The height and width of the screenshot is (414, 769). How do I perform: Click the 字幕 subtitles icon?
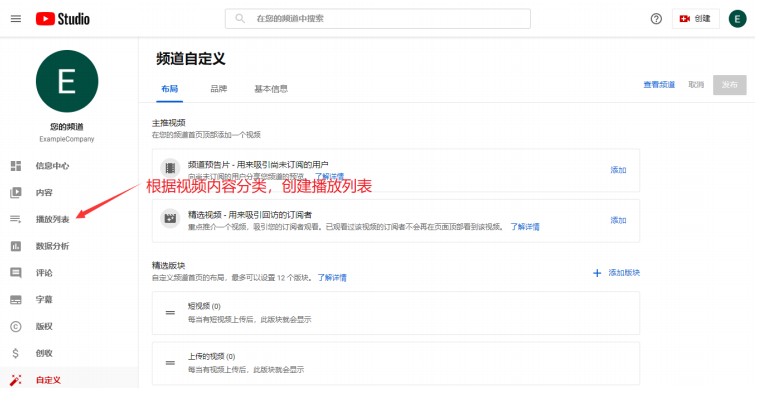coord(16,299)
